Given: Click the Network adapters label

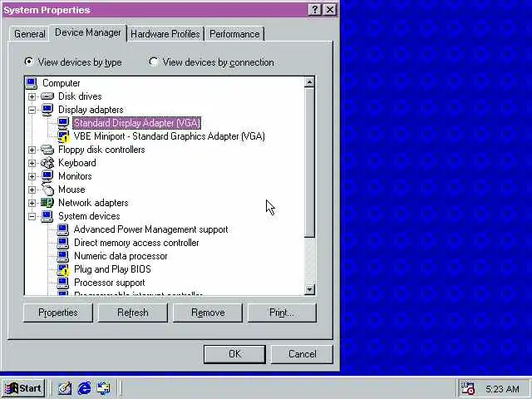Looking at the screenshot, I should click(x=93, y=203).
